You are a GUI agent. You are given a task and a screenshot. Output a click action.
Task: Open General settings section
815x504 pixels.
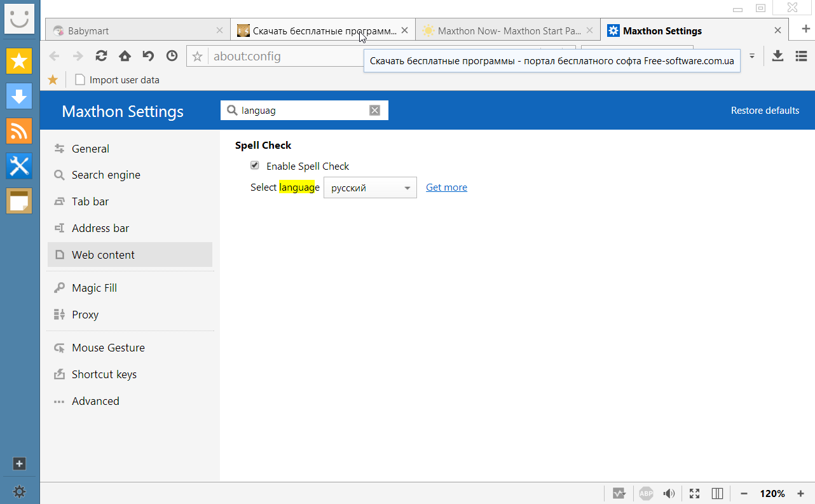click(130, 148)
